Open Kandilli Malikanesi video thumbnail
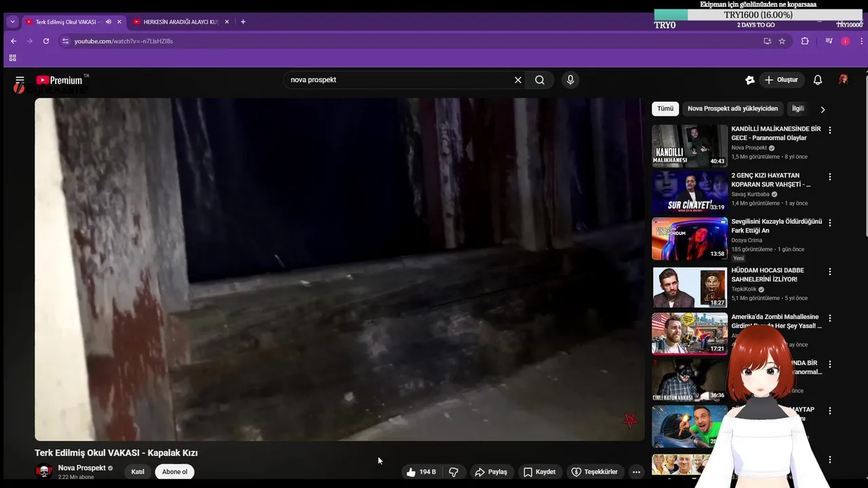Image resolution: width=868 pixels, height=488 pixels. [690, 146]
